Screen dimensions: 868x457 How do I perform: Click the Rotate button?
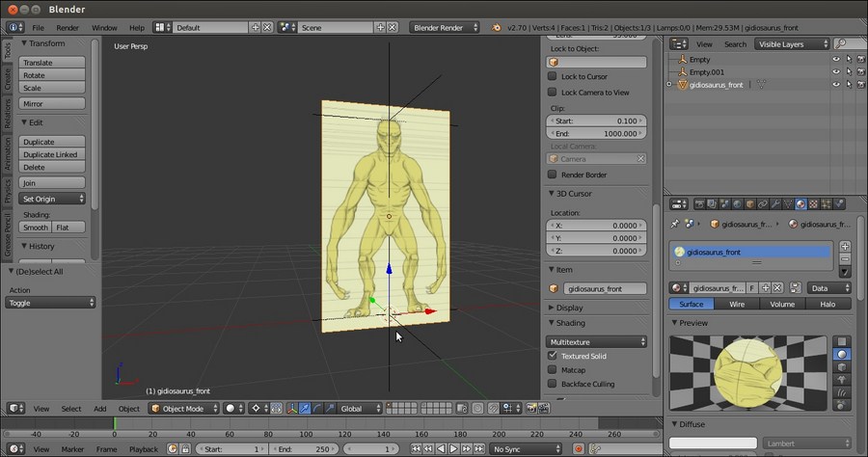point(52,75)
